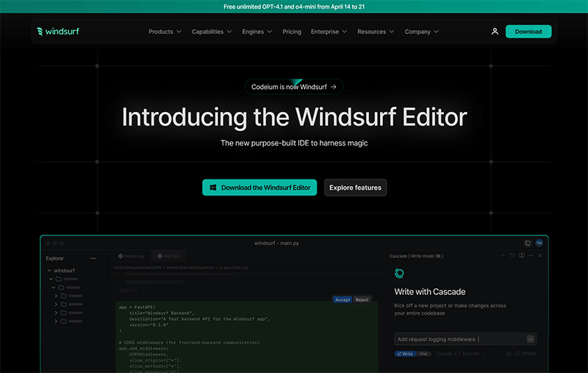Open the user account icon

[x=495, y=32]
